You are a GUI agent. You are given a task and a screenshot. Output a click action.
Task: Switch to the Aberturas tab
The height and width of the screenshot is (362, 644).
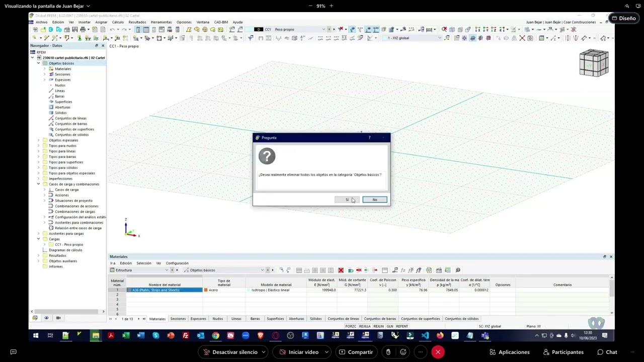click(296, 319)
